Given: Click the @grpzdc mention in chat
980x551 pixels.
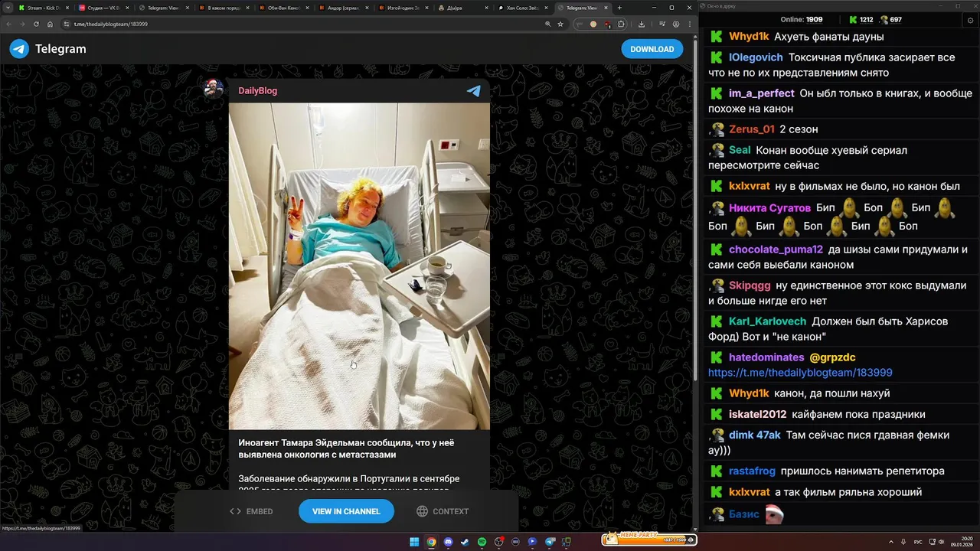Looking at the screenshot, I should tap(832, 357).
